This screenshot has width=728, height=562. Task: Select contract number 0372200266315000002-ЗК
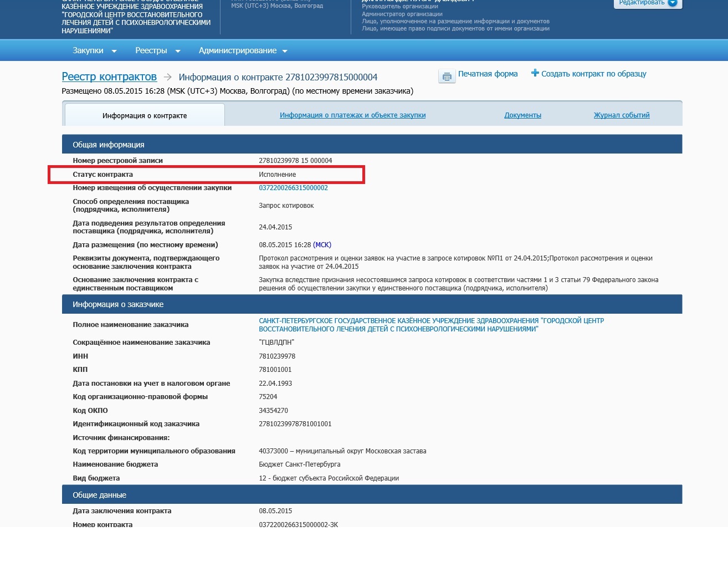298,524
